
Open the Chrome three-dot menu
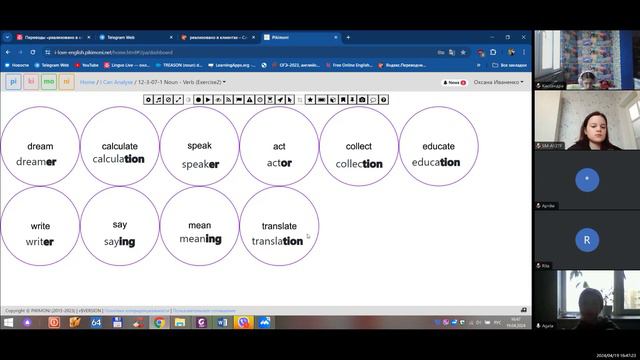[x=524, y=52]
